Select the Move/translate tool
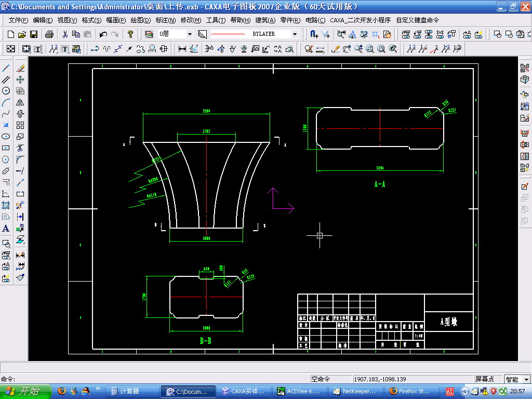532x399 pixels. 20,79
